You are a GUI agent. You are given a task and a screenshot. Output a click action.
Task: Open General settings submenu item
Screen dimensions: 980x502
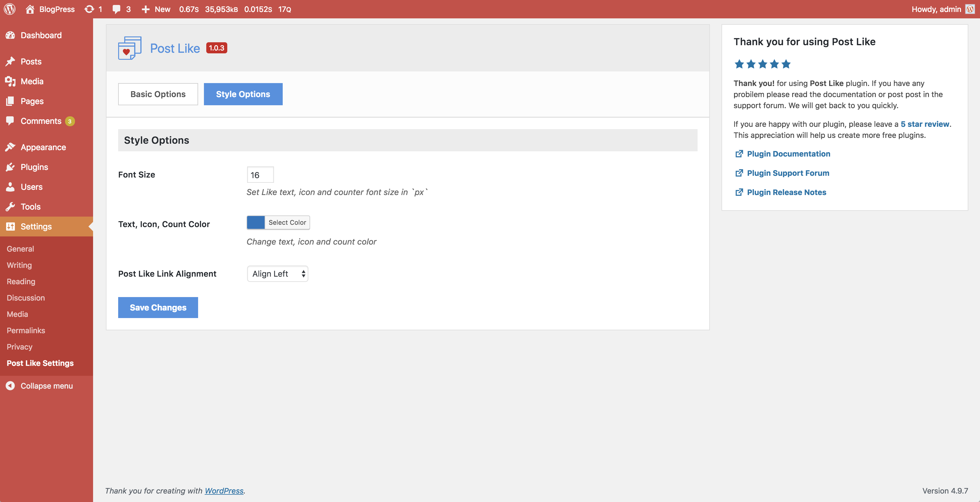(20, 249)
